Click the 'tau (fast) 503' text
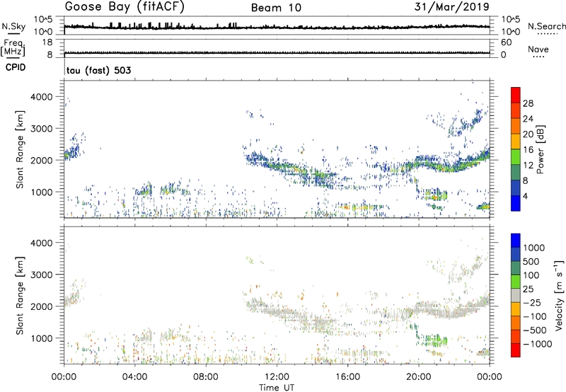The width and height of the screenshot is (566, 392). (98, 70)
